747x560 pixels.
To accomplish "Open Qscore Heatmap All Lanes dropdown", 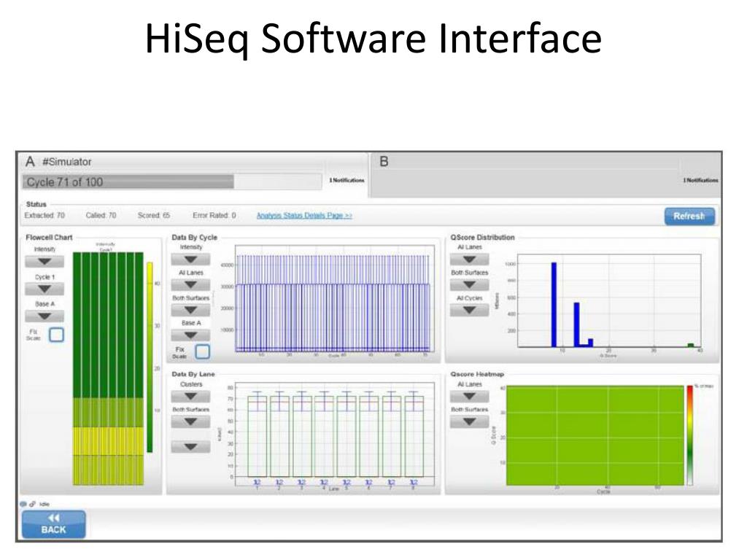I will point(469,396).
